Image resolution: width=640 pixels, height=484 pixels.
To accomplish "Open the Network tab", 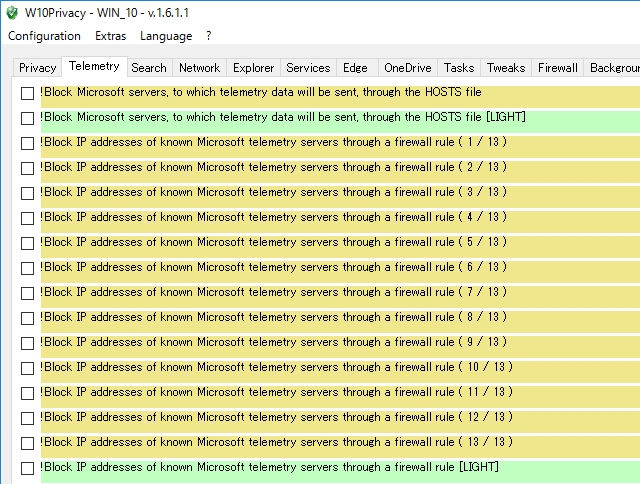I will tap(200, 68).
